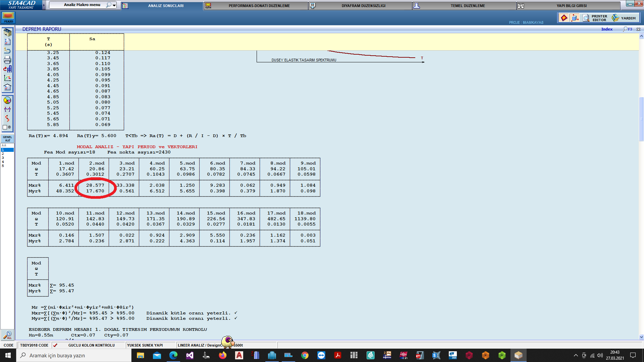Toggle the checkbox next to registered symbol
Screen dimensions: 644x362
point(5,127)
